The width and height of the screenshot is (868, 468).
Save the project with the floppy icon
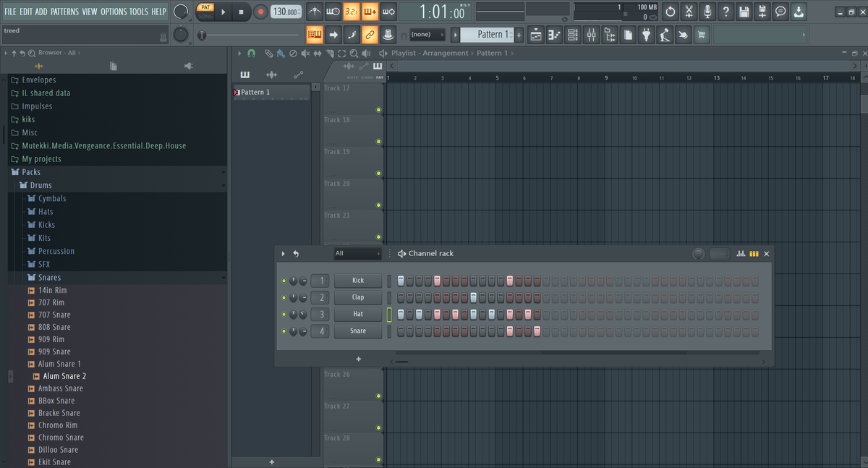click(744, 12)
